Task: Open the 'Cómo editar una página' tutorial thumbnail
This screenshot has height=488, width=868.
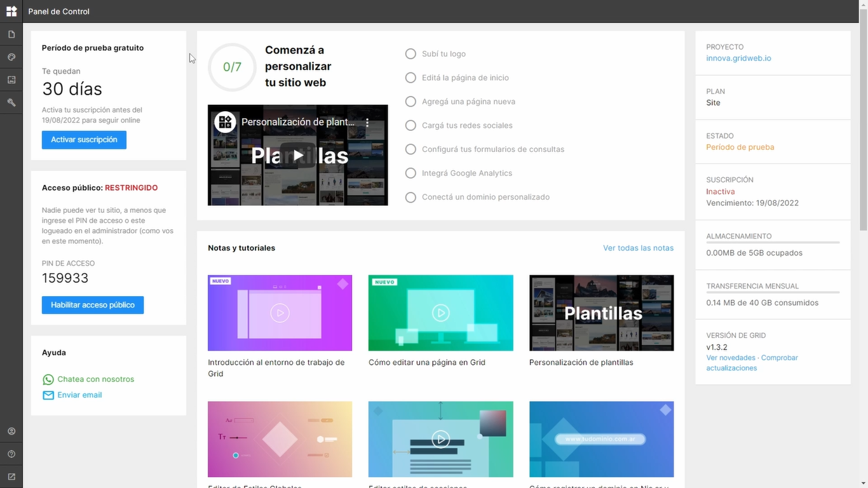Action: (440, 313)
